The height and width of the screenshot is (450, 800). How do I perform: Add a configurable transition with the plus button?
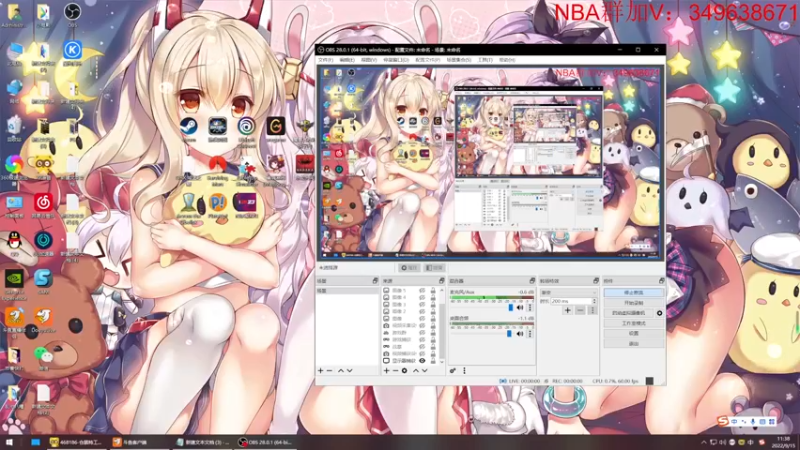pos(567,310)
